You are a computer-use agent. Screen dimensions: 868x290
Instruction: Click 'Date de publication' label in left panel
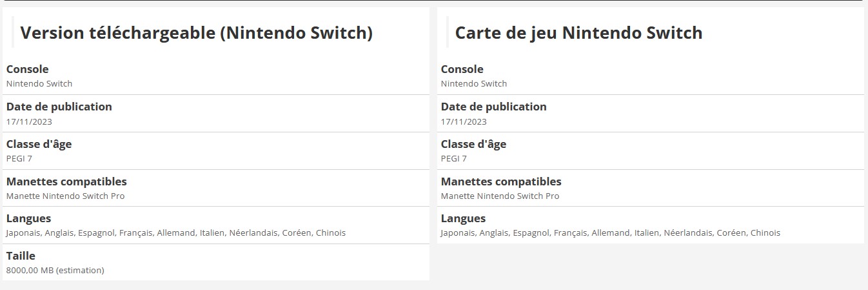(x=59, y=107)
